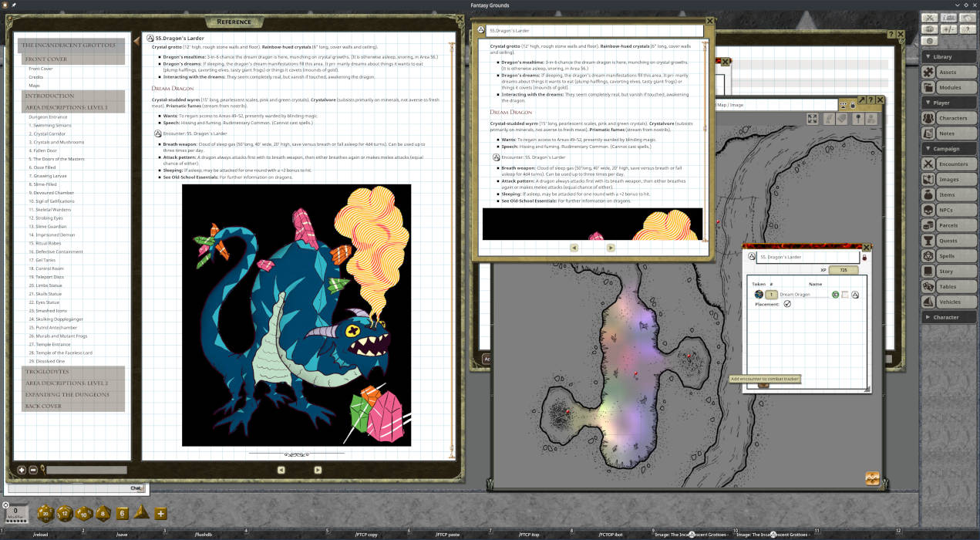The height and width of the screenshot is (540, 980).
Task: Open the Images sidebar button
Action: tap(948, 179)
